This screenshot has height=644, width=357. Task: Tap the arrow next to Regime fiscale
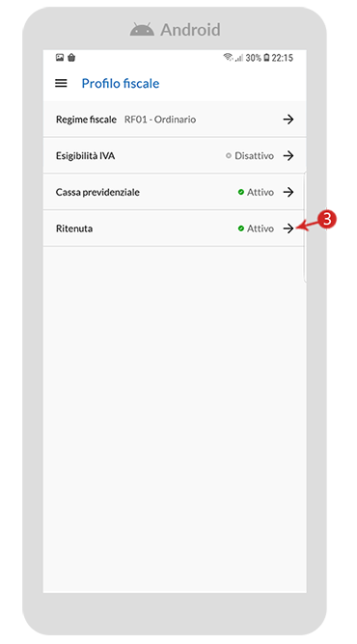tap(288, 120)
